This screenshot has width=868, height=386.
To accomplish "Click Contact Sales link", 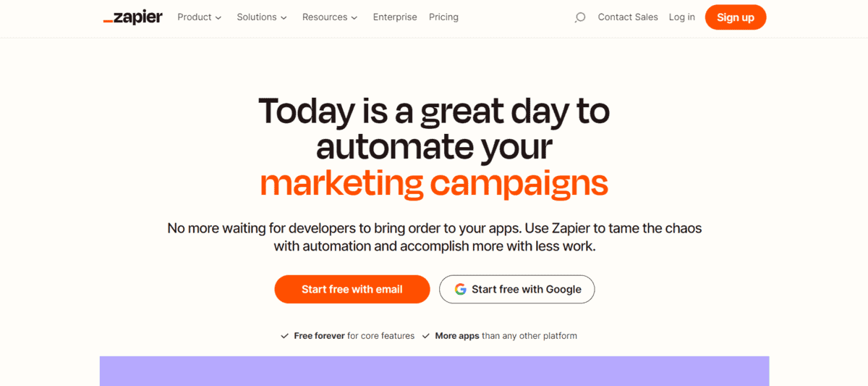I will [628, 17].
